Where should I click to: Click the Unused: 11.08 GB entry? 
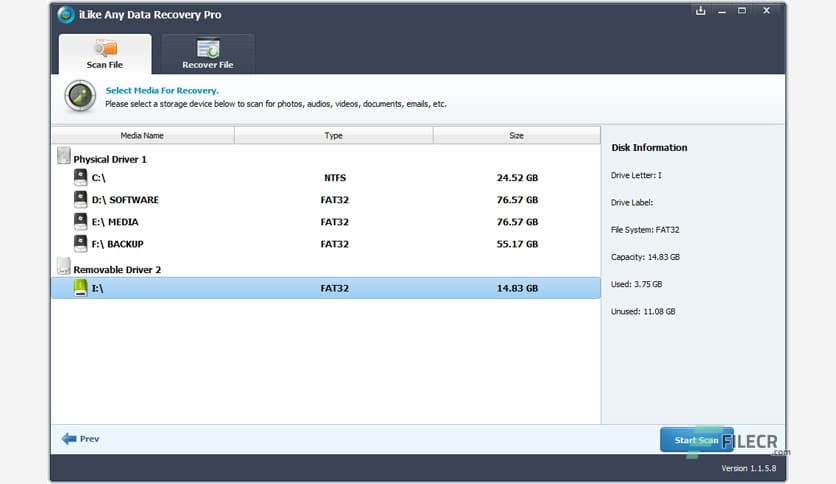(643, 311)
